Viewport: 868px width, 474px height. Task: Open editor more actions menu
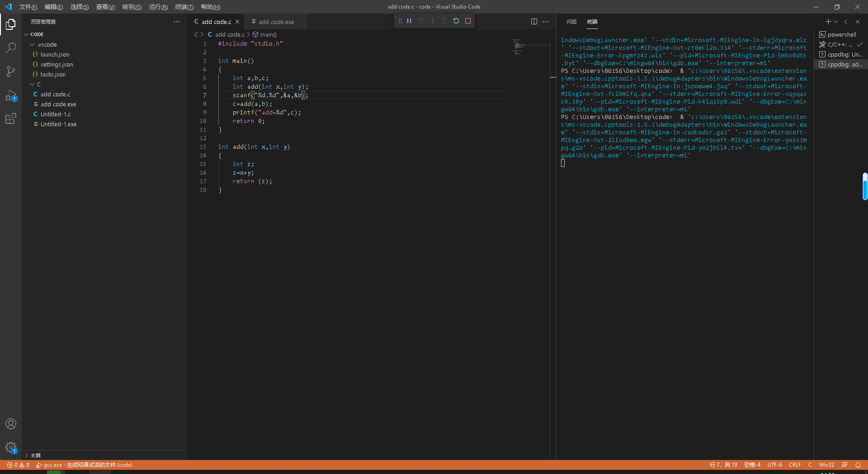pos(546,22)
